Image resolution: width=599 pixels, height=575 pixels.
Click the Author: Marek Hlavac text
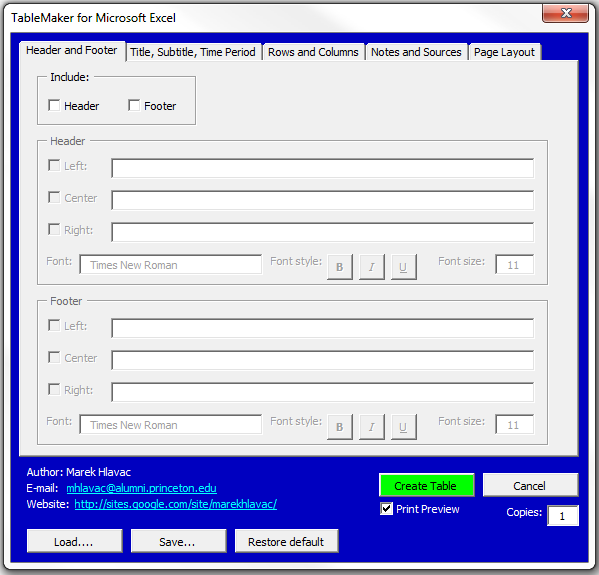pos(79,472)
